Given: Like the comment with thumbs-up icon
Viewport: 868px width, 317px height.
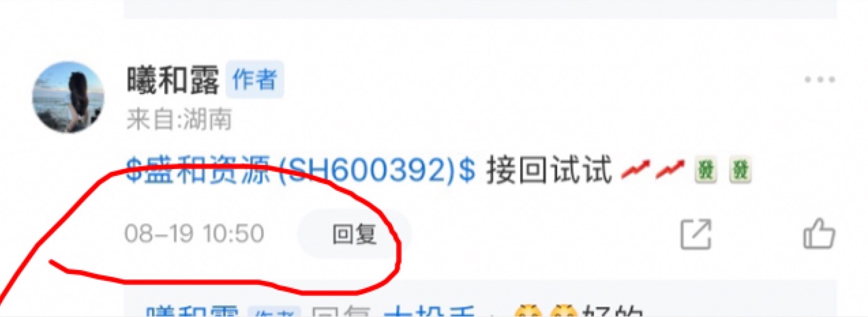Looking at the screenshot, I should point(819,235).
